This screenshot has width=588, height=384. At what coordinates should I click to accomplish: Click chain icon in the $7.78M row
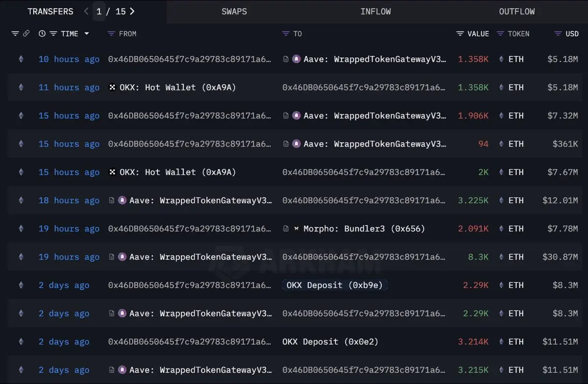[x=21, y=229]
